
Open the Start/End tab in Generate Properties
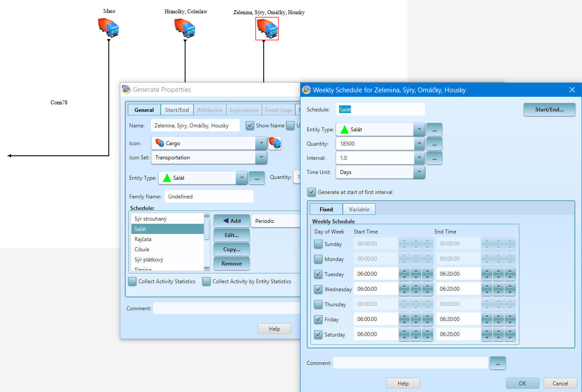point(177,110)
